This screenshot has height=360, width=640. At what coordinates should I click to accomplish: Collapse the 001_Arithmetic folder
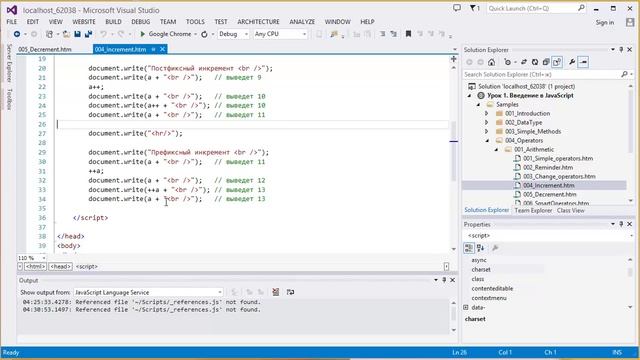point(496,149)
